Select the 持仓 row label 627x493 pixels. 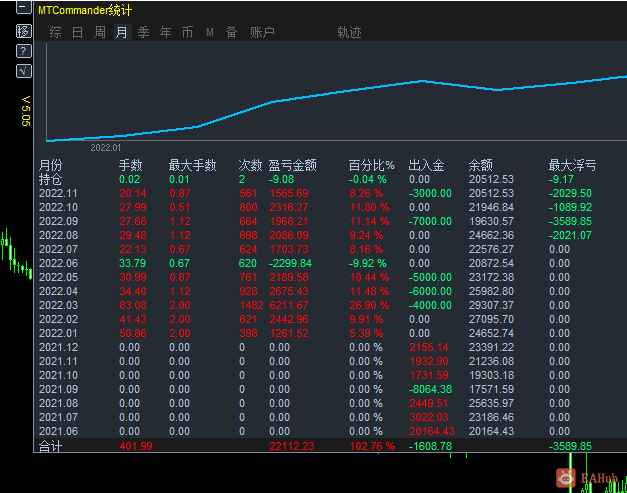click(x=50, y=180)
